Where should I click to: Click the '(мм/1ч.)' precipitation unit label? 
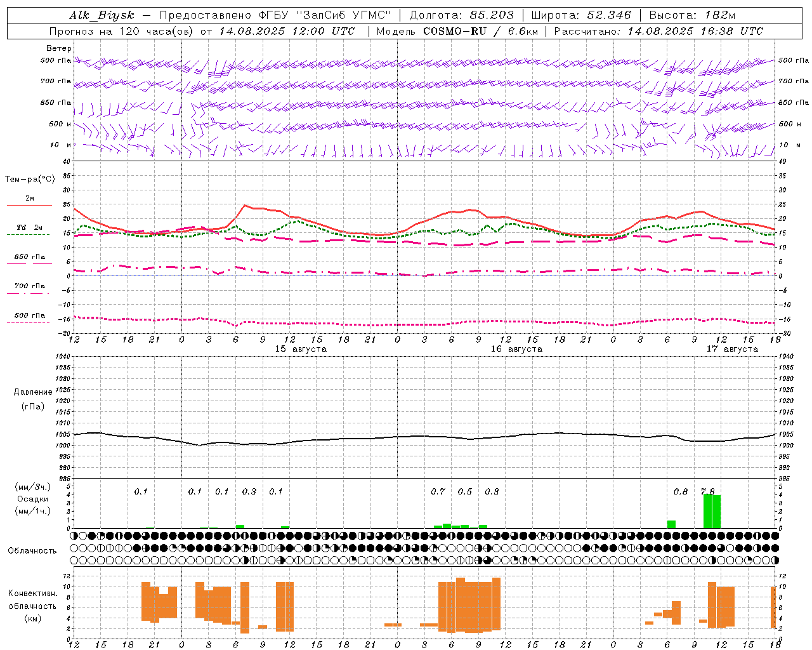pos(33,512)
